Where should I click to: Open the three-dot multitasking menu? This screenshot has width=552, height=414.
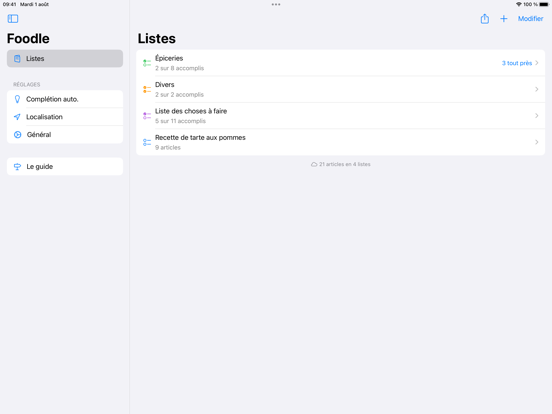(x=276, y=5)
